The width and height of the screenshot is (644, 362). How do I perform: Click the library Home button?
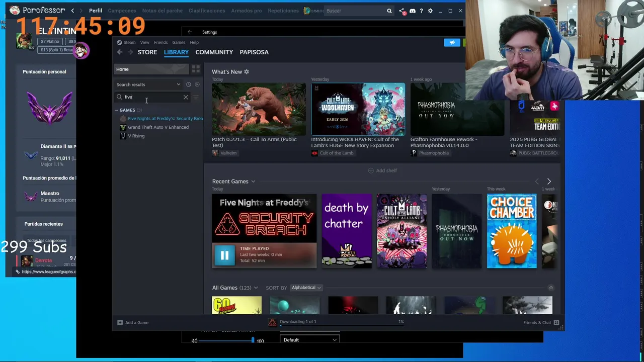151,69
